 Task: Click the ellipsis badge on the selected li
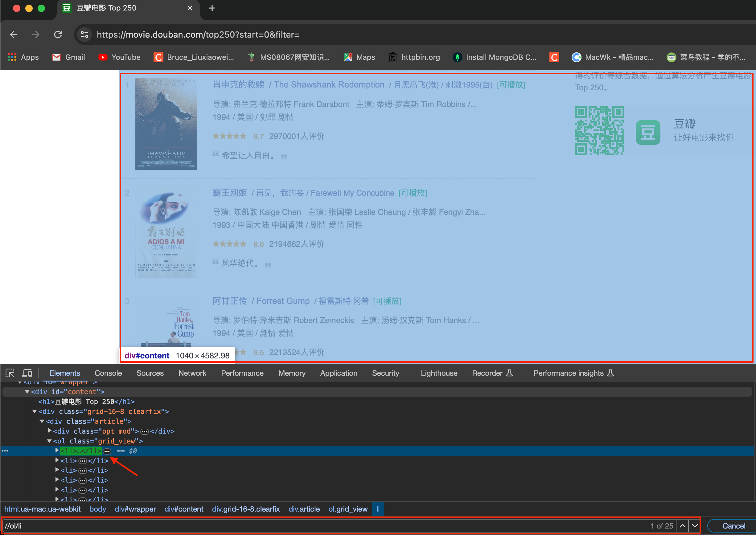tap(107, 451)
